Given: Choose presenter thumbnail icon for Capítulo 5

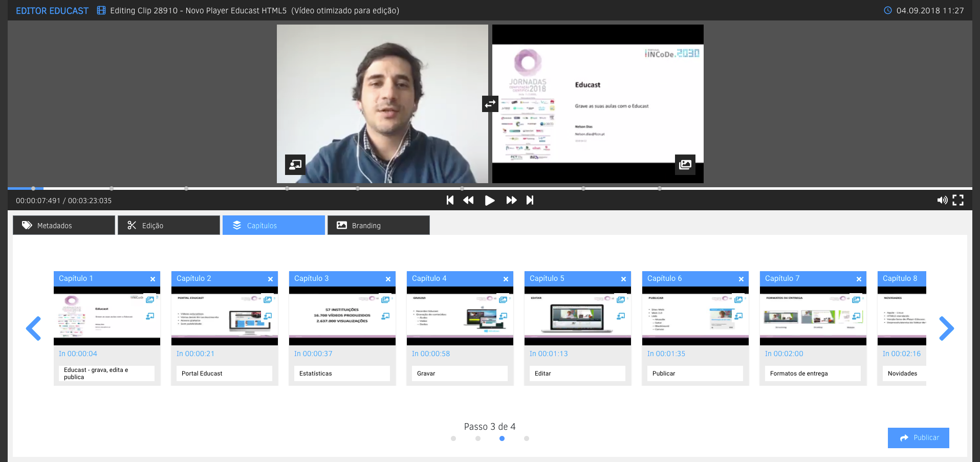Looking at the screenshot, I should tap(621, 316).
